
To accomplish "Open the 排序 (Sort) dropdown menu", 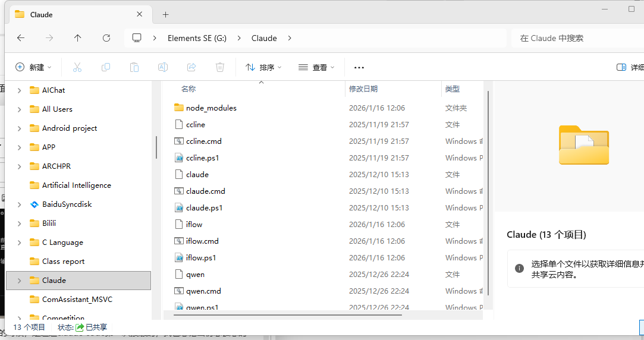I will click(x=263, y=67).
